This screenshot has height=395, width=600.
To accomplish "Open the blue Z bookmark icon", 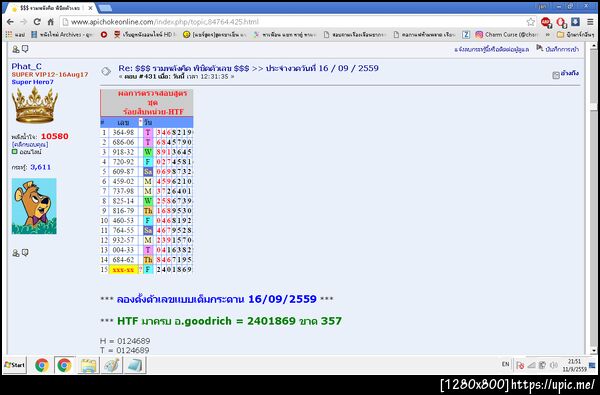I will 466,34.
